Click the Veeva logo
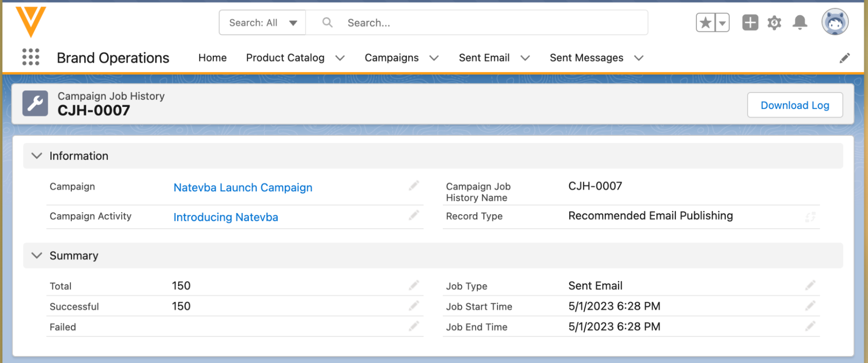 [31, 22]
